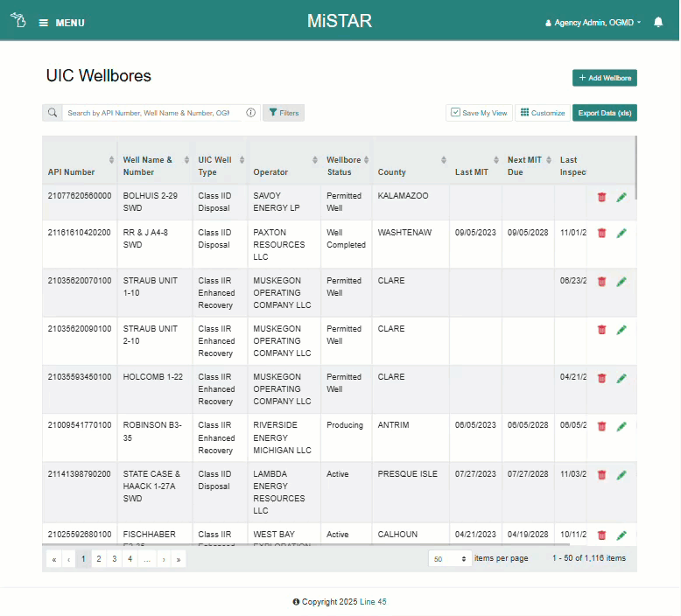Screen dimensions: 681x616
Task: Sort by Next MIT Due column
Action: [x=549, y=160]
